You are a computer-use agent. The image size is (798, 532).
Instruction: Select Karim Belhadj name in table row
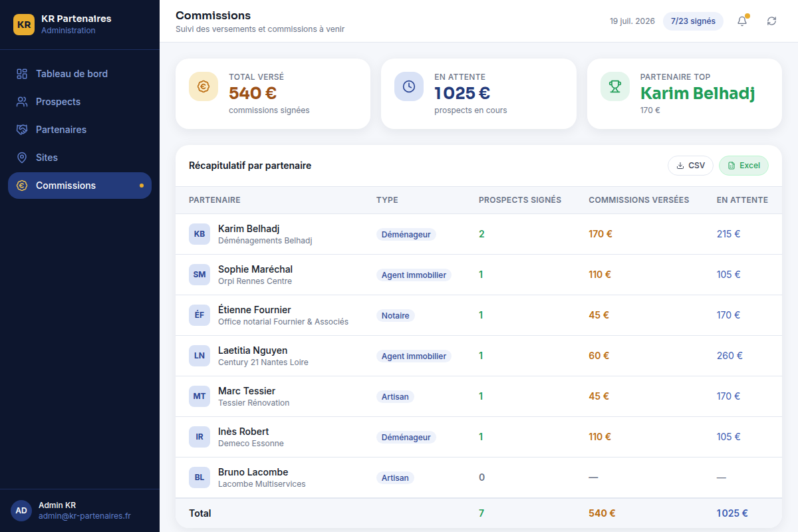tap(249, 229)
